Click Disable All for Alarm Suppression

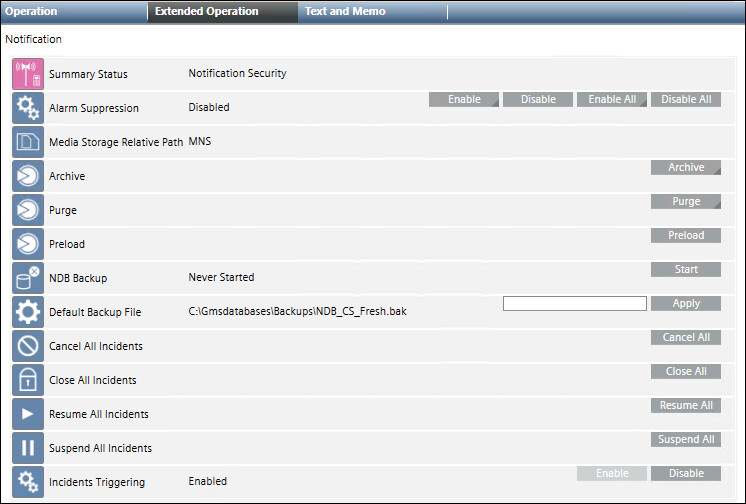[686, 100]
